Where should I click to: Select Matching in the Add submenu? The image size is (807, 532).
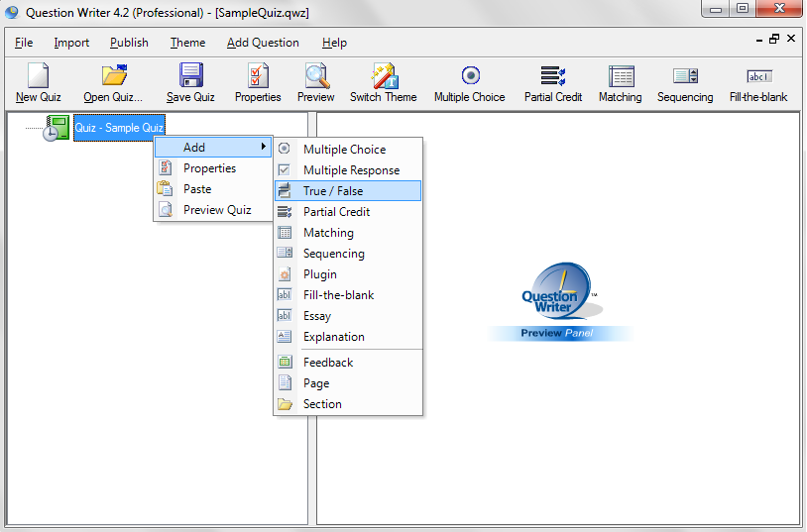348,233
